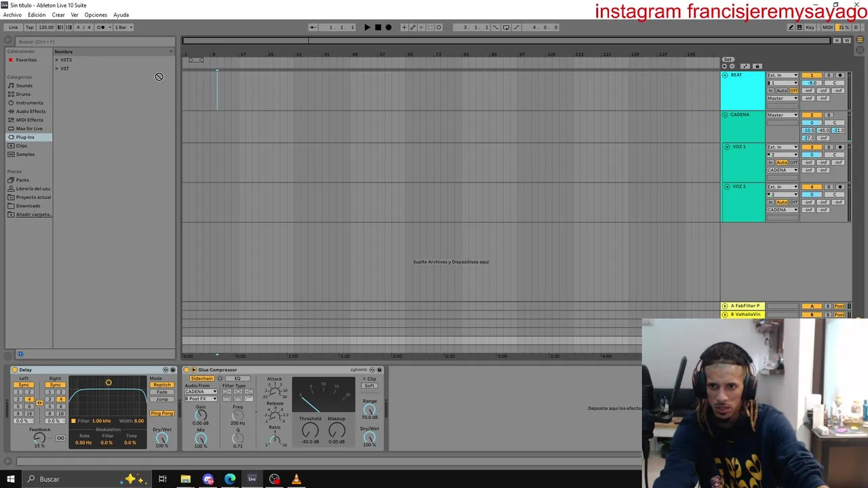Image resolution: width=868 pixels, height=488 pixels.
Task: Open the Opciones menu
Action: [96, 14]
